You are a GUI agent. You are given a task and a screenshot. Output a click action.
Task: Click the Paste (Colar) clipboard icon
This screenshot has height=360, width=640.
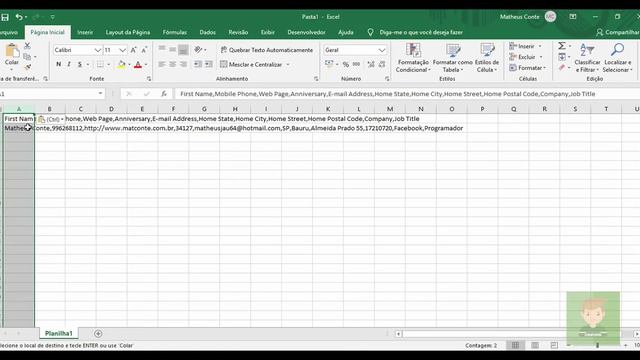(x=12, y=51)
